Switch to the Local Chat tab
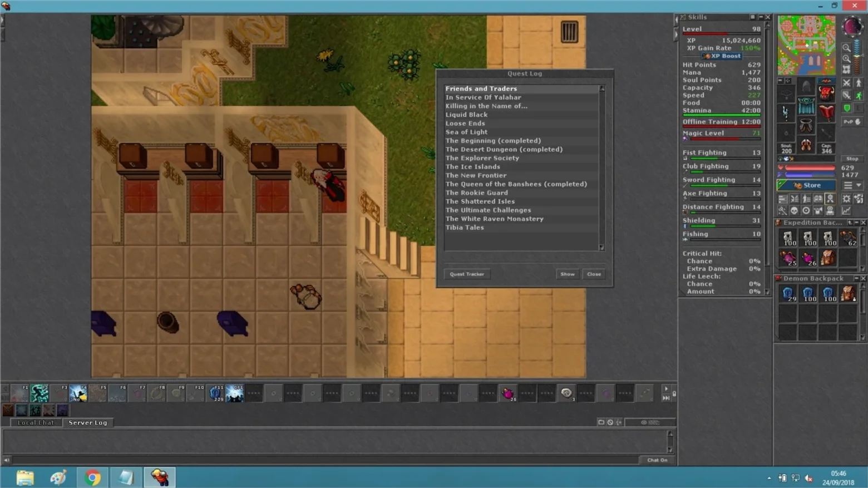Viewport: 868px width, 488px height. point(36,422)
